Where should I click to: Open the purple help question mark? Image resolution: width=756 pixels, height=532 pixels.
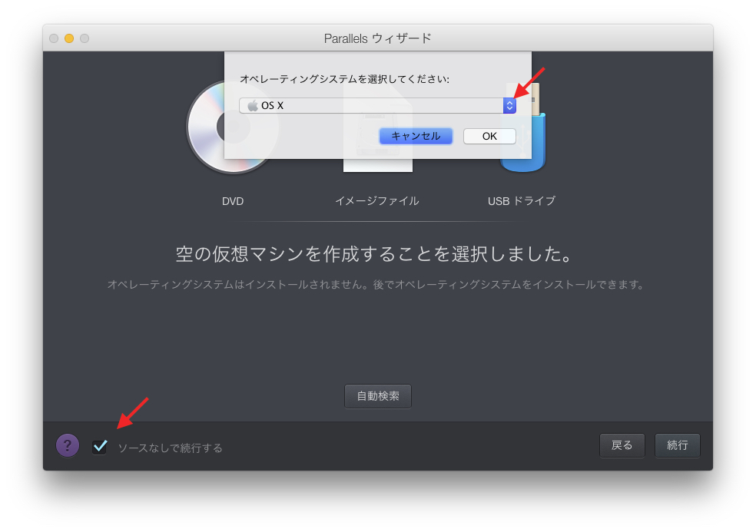coord(68,445)
